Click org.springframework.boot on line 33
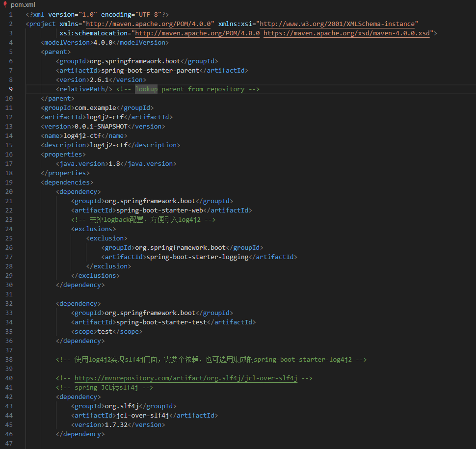 tap(150, 313)
